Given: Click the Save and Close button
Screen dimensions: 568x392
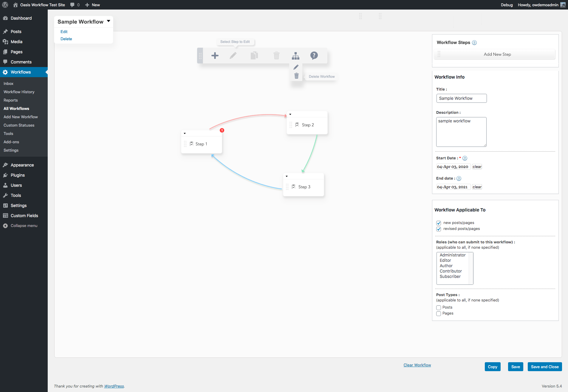Looking at the screenshot, I should [x=544, y=367].
